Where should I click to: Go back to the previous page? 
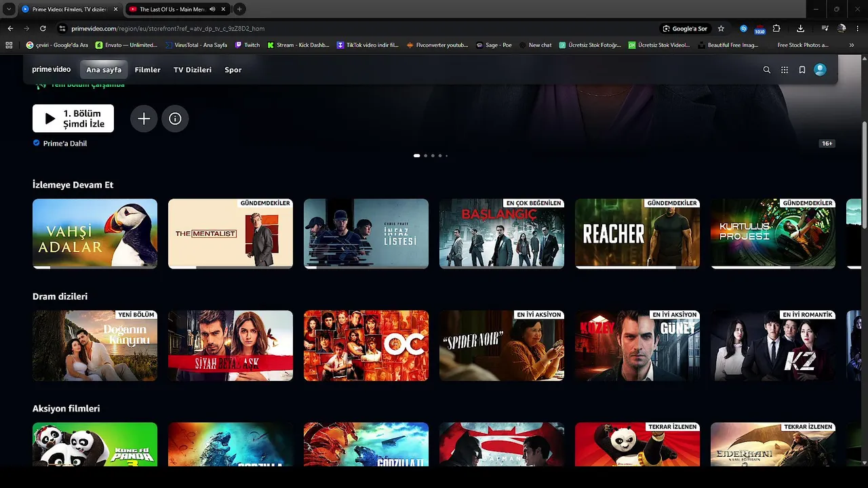tap(10, 28)
